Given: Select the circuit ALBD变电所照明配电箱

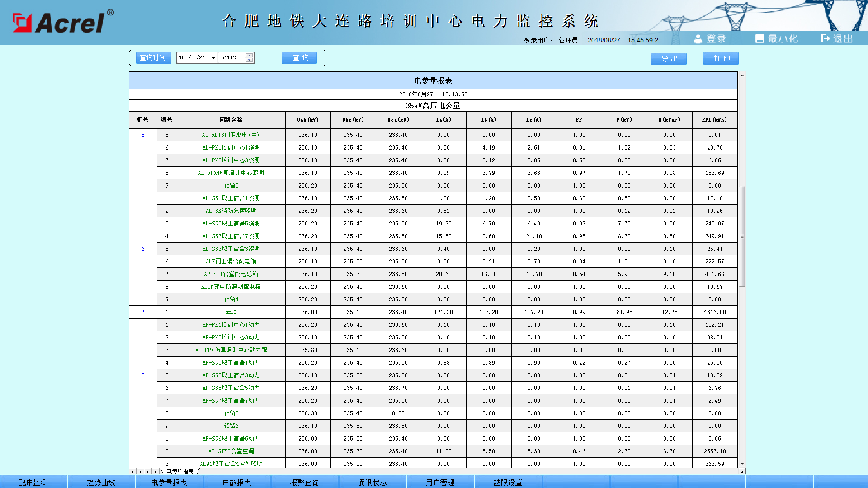Looking at the screenshot, I should pyautogui.click(x=231, y=287).
